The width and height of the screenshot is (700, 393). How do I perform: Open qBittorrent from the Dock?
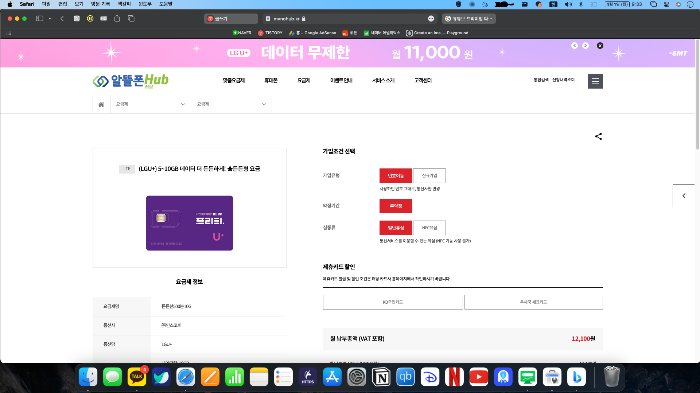coord(405,377)
